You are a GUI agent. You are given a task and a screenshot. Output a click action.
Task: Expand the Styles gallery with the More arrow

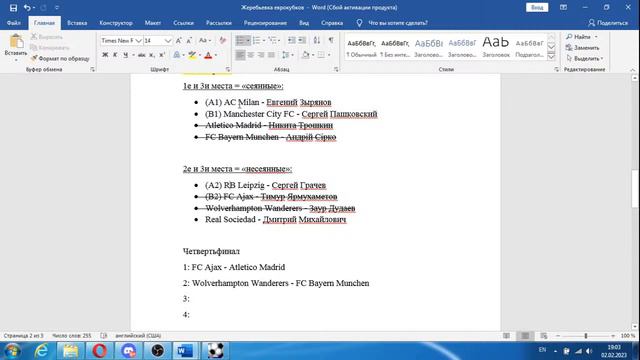551,57
